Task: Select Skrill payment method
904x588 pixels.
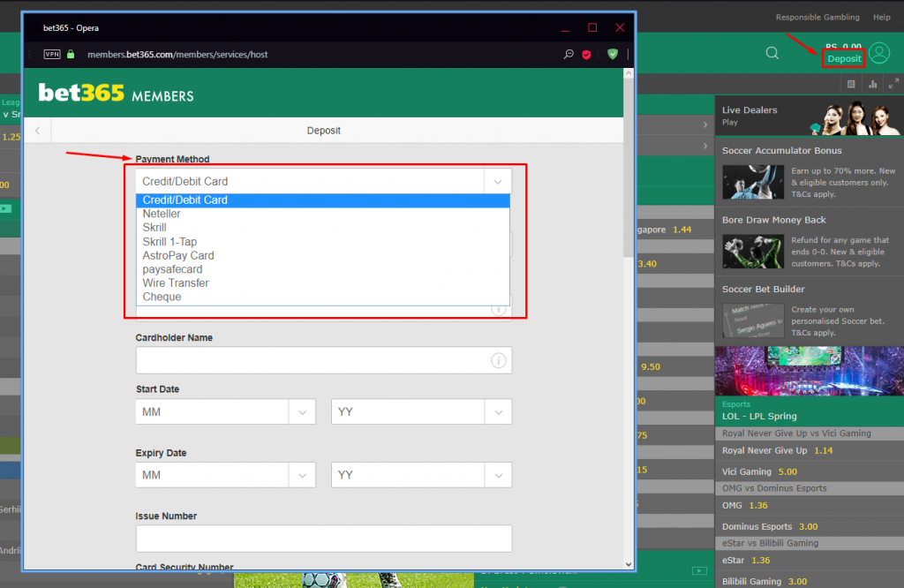Action: pyautogui.click(x=323, y=228)
